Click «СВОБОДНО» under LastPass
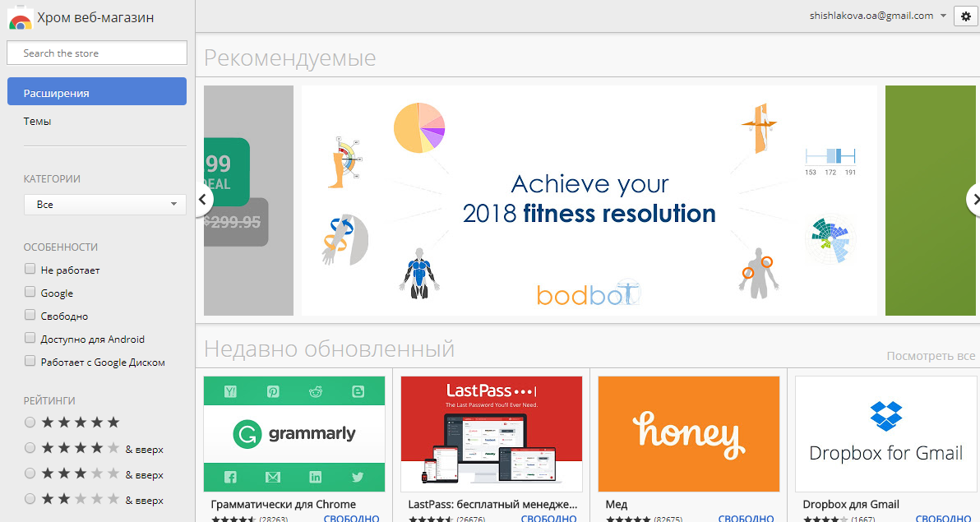Screen dimensions: 980x522 pos(551,519)
